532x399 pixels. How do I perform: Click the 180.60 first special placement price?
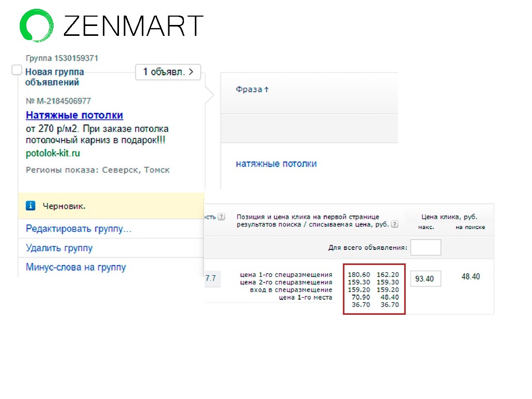(359, 274)
